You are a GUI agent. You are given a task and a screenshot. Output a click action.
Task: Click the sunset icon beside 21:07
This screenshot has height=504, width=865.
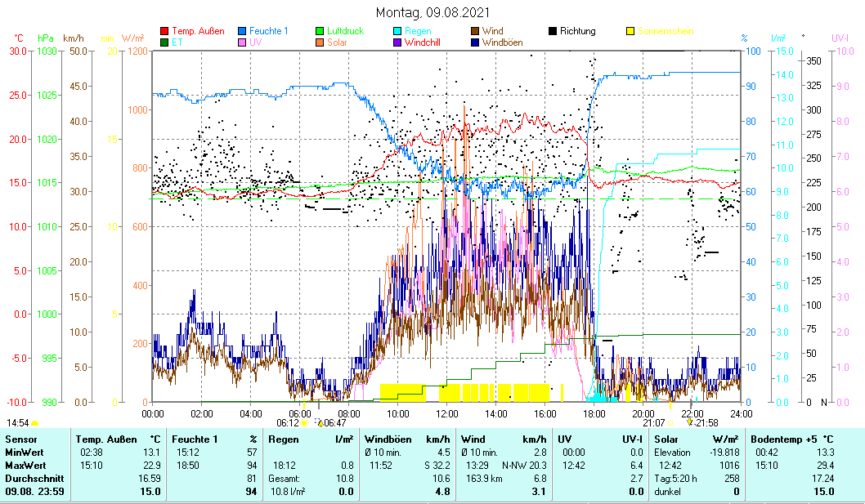coord(670,423)
